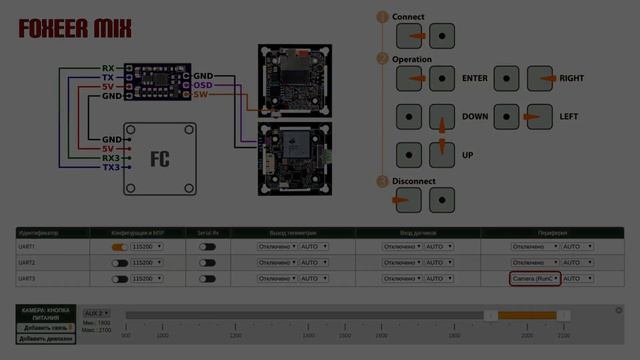The height and width of the screenshot is (360, 640).
Task: Disable the UART1 MSP configuration toggle
Action: pos(120,247)
